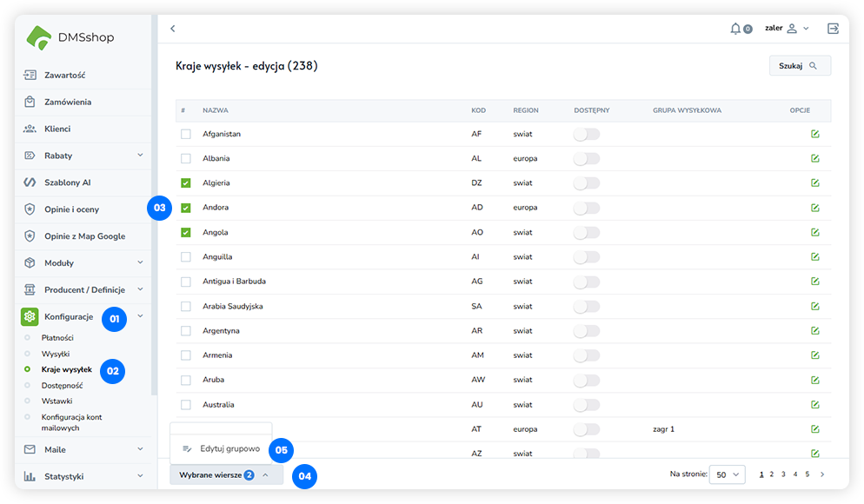The height and width of the screenshot is (504, 864).
Task: Open edit icon for Argentyna row
Action: click(x=814, y=331)
